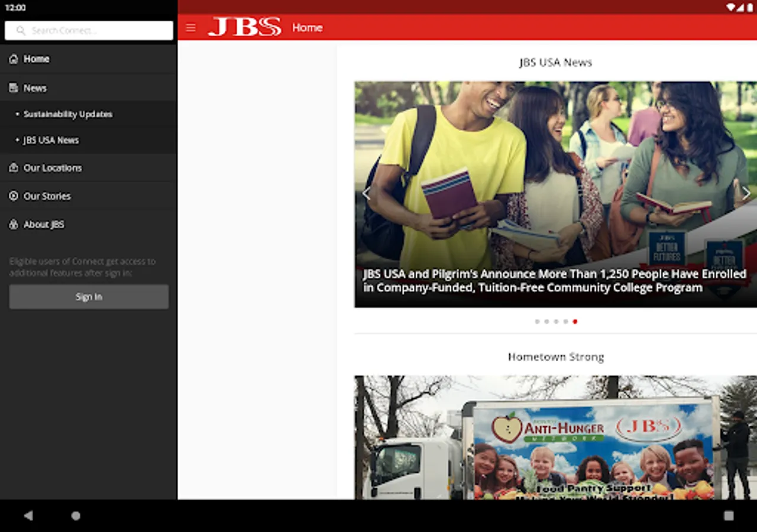The height and width of the screenshot is (532, 757).
Task: Click the Home title in the header
Action: click(x=308, y=28)
